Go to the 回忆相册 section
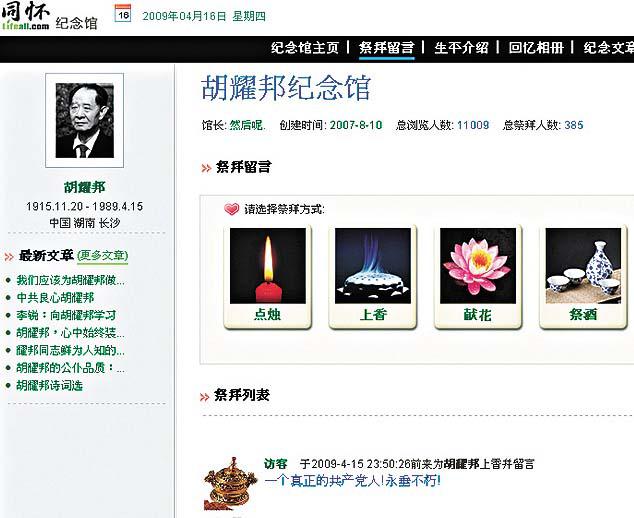The height and width of the screenshot is (518, 634). [x=536, y=48]
